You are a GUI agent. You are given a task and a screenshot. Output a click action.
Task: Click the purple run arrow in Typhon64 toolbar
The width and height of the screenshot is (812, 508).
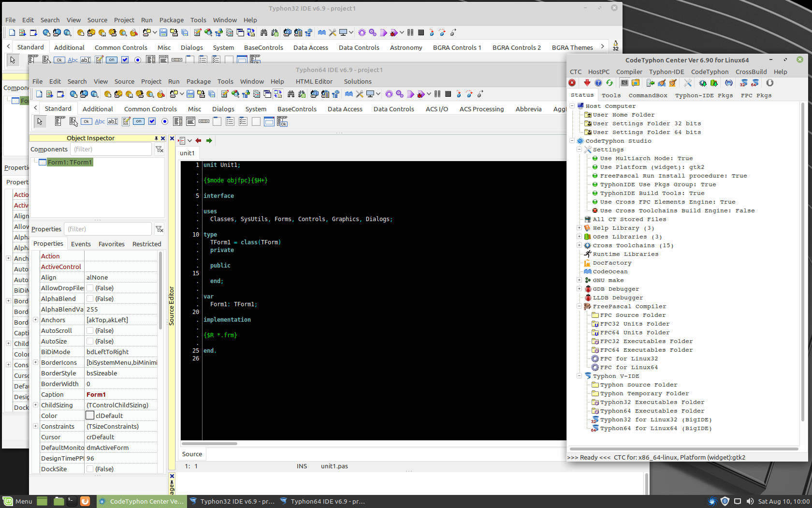(411, 94)
